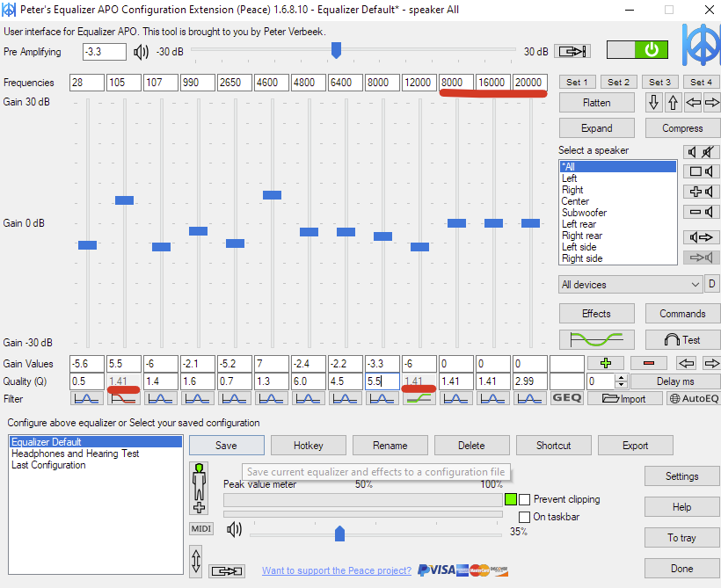The height and width of the screenshot is (588, 721).
Task: Click the pre-amplifying slider handle
Action: click(x=336, y=50)
